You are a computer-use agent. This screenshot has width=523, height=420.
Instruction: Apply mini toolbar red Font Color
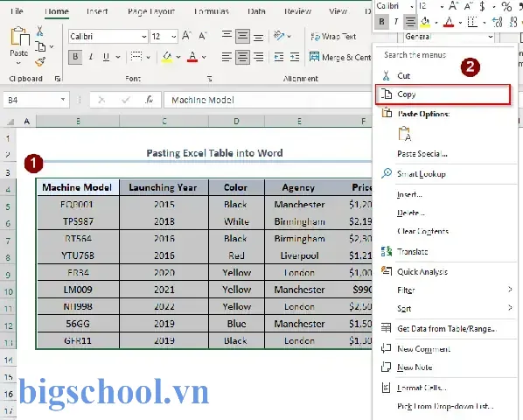pyautogui.click(x=449, y=22)
